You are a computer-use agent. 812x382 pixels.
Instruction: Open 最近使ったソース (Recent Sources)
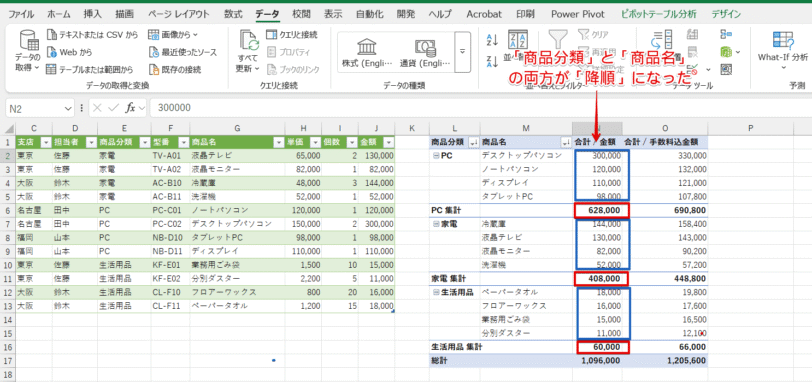point(182,52)
